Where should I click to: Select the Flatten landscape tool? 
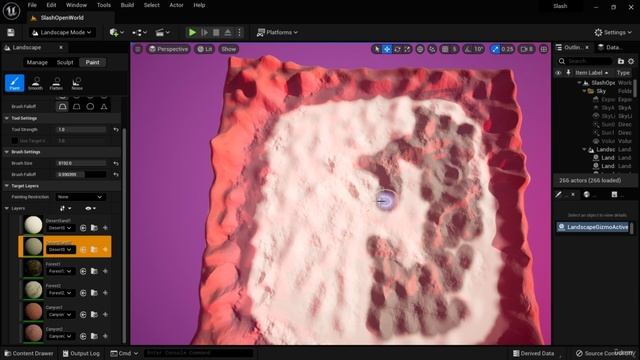(x=56, y=83)
